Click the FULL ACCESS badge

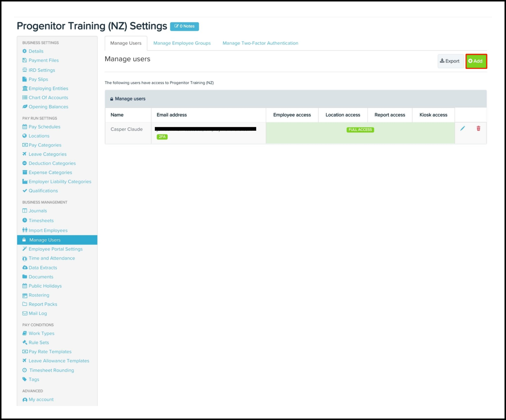pyautogui.click(x=360, y=130)
